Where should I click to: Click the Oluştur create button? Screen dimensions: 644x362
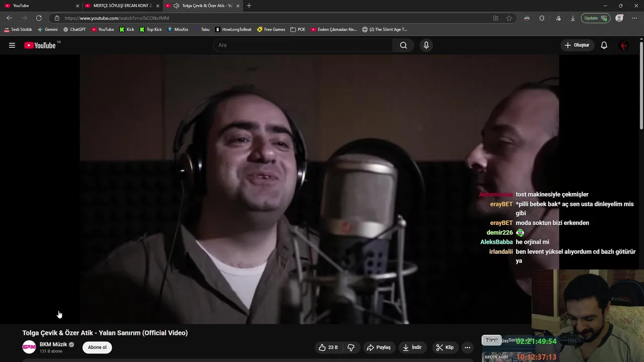[577, 45]
